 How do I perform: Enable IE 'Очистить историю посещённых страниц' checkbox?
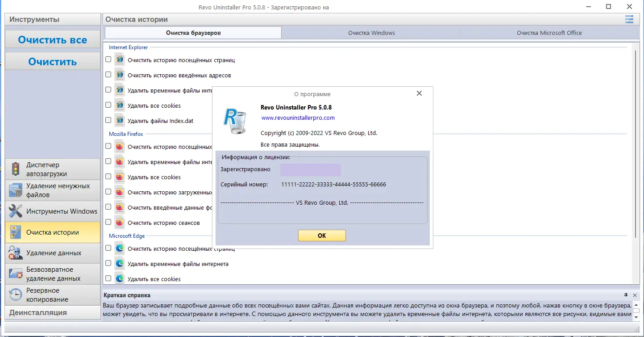tap(108, 59)
